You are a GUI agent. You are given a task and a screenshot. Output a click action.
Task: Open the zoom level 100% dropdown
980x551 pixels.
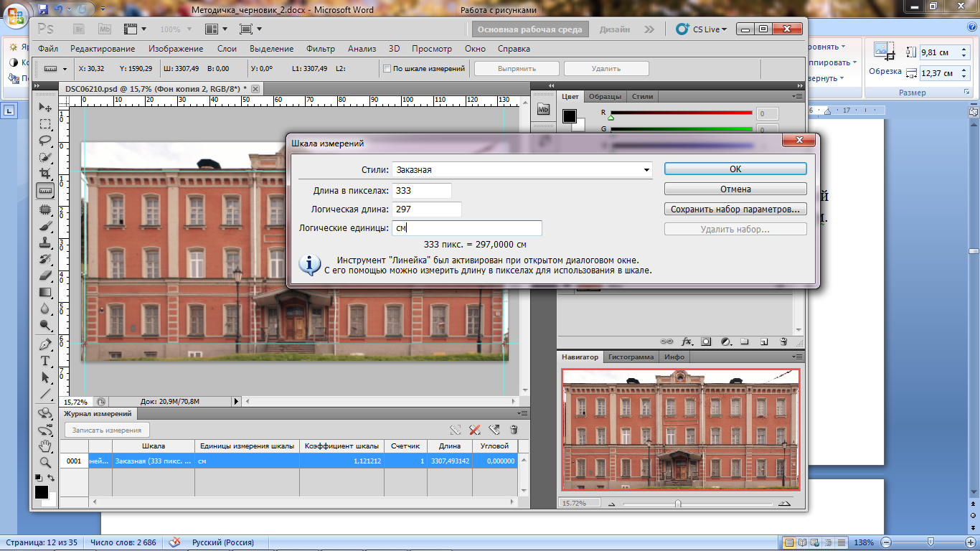(x=190, y=29)
